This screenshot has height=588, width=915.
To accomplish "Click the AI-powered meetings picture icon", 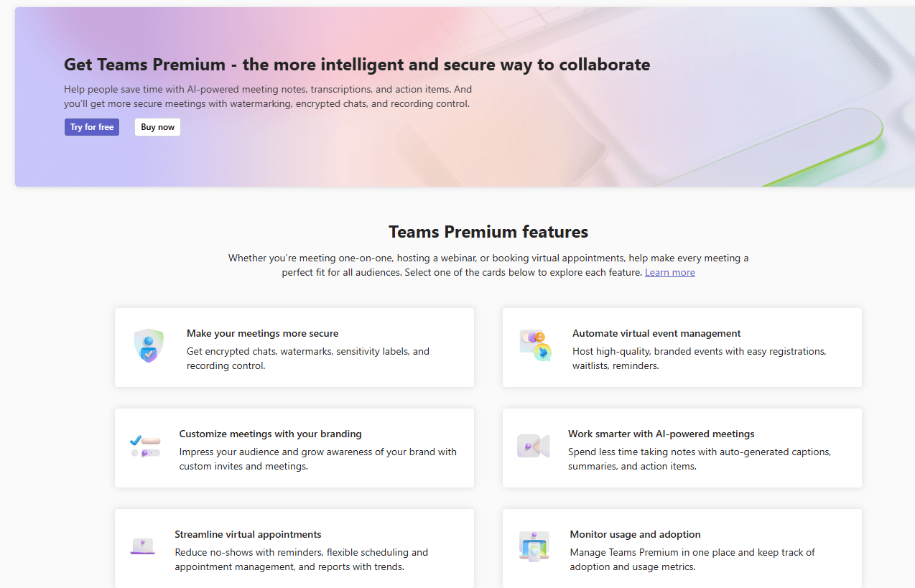I will pyautogui.click(x=534, y=444).
